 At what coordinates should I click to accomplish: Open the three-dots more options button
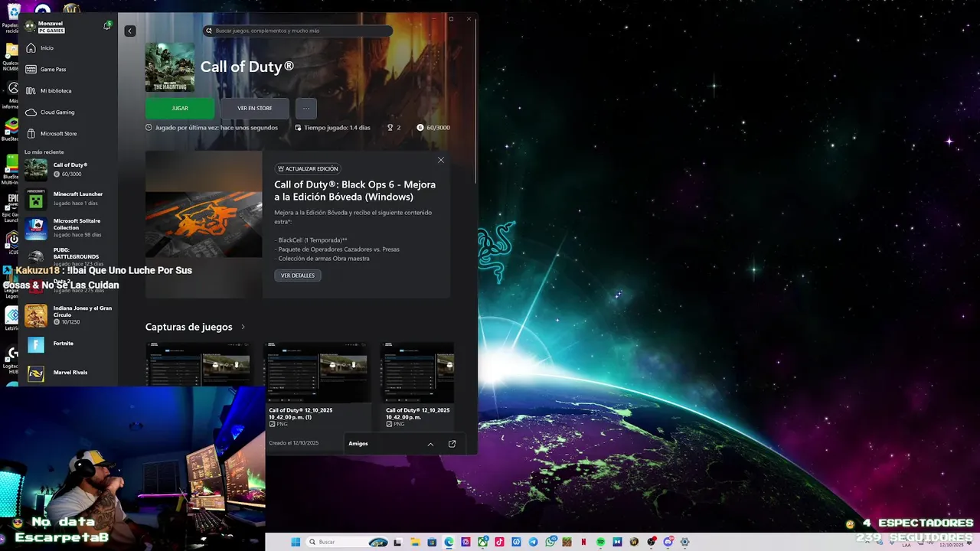(x=306, y=108)
